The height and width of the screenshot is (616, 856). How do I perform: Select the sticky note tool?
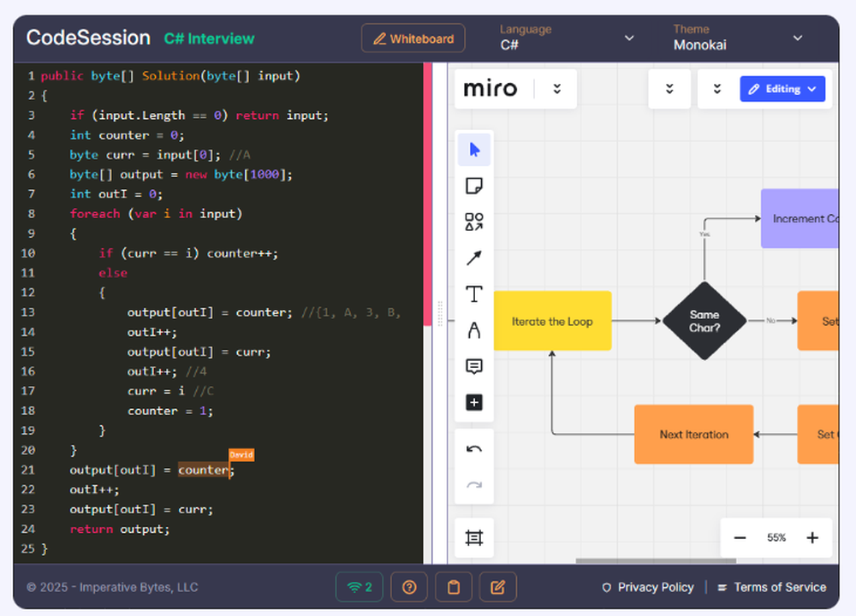click(x=474, y=186)
